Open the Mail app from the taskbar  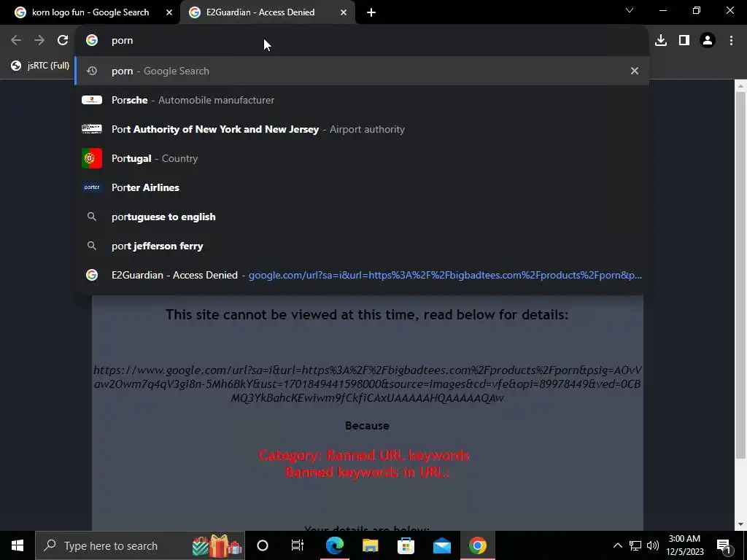(x=441, y=545)
